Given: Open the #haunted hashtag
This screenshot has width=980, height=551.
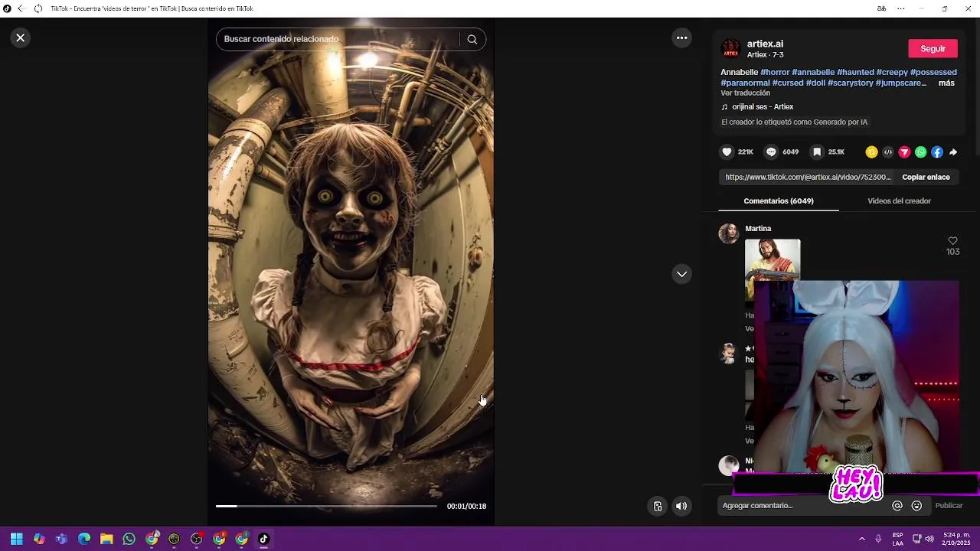Looking at the screenshot, I should click(x=855, y=72).
